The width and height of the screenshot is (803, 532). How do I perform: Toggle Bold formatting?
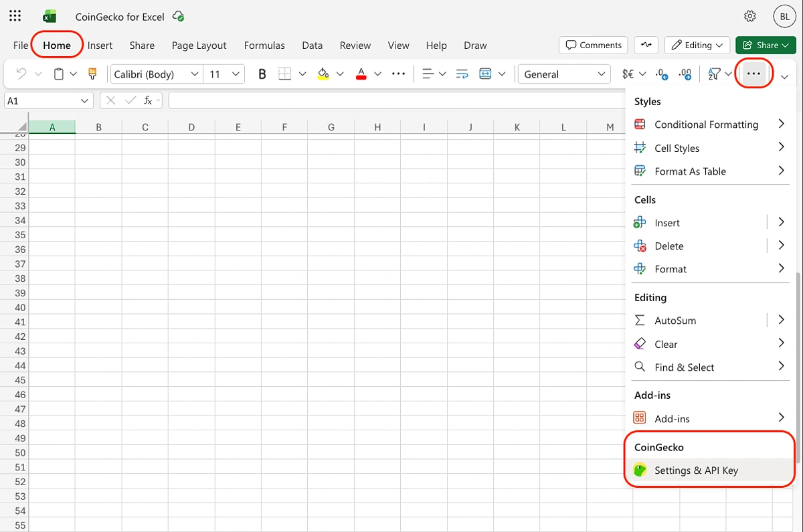click(x=262, y=74)
